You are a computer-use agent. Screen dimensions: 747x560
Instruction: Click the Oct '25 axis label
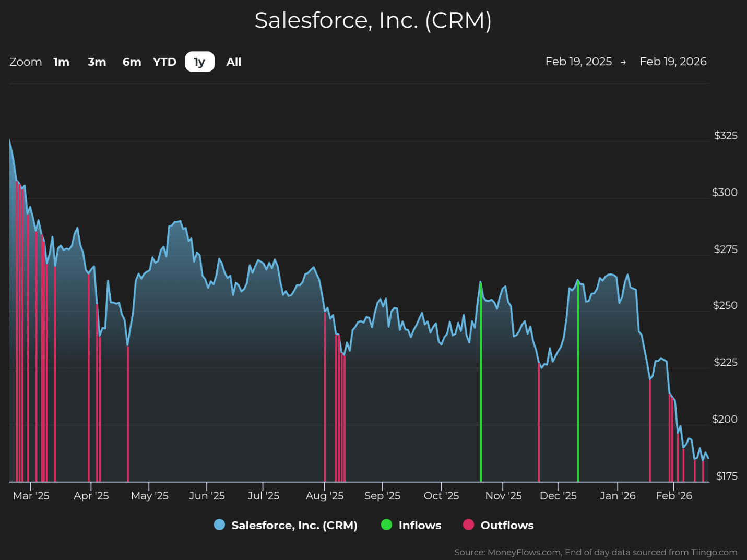[442, 496]
